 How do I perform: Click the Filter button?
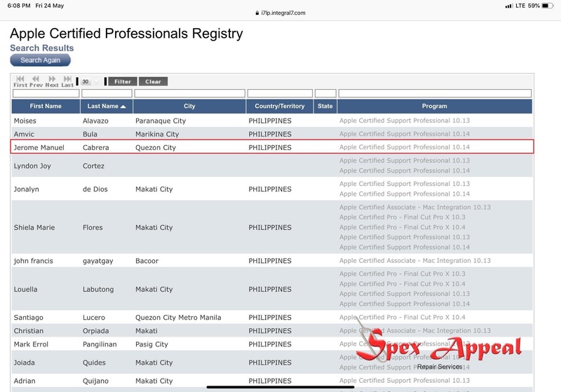[x=123, y=81]
